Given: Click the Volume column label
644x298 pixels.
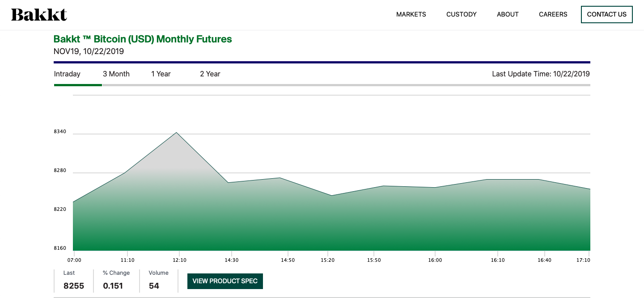Looking at the screenshot, I should point(159,273).
